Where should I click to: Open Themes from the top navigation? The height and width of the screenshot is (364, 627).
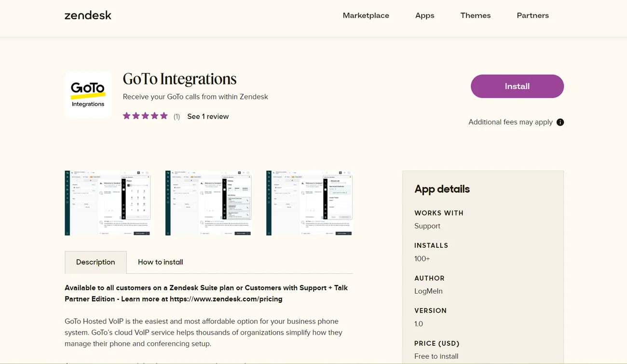[x=475, y=15]
